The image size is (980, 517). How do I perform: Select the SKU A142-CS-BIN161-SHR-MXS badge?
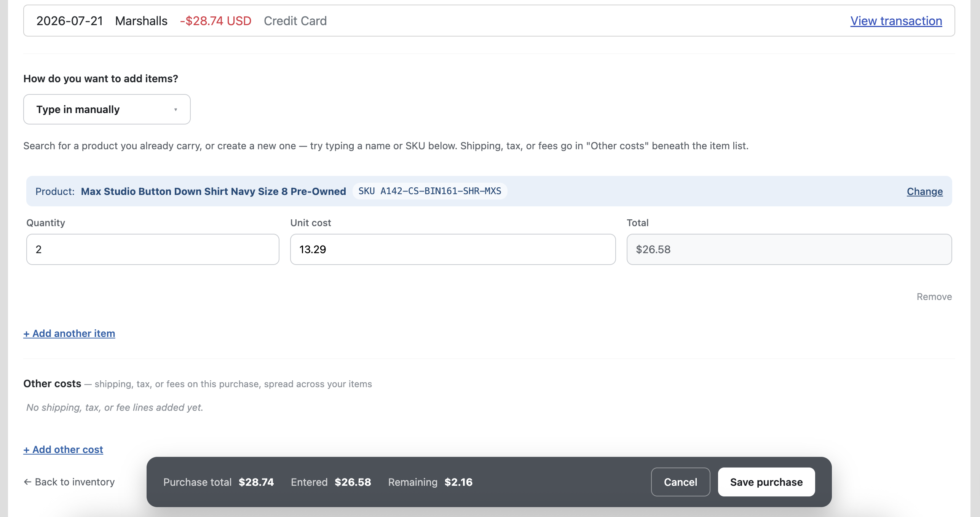pos(430,191)
